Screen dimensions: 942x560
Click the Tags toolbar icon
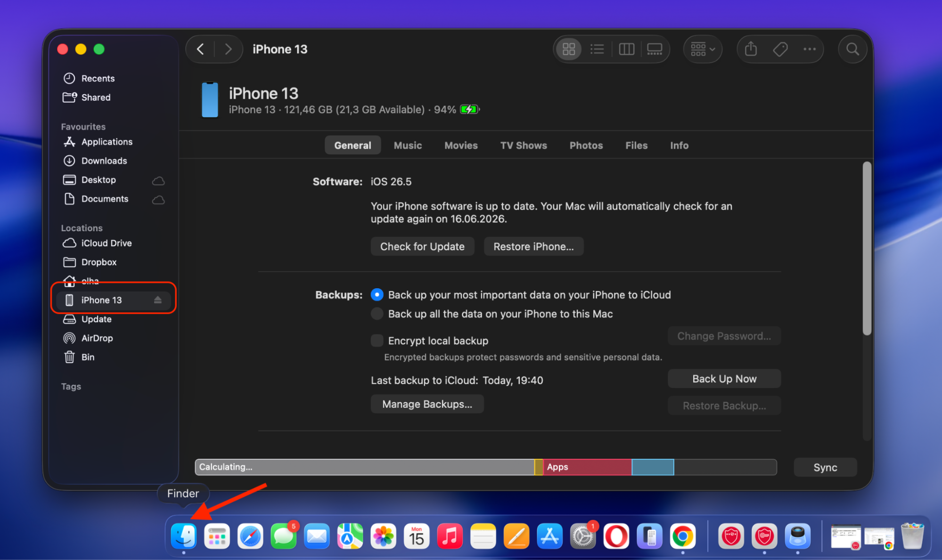[x=780, y=49]
